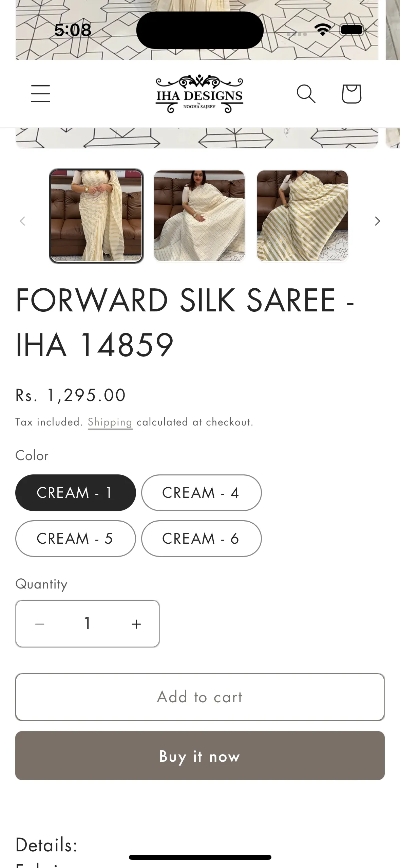Select the CREAM - 1 color option
Image resolution: width=400 pixels, height=868 pixels.
click(x=75, y=492)
